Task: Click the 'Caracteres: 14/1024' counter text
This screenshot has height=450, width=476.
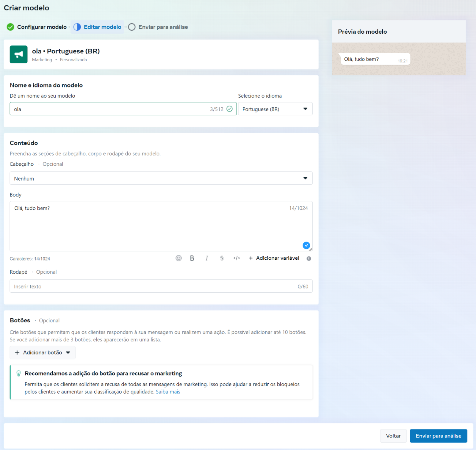Action: pyautogui.click(x=30, y=259)
